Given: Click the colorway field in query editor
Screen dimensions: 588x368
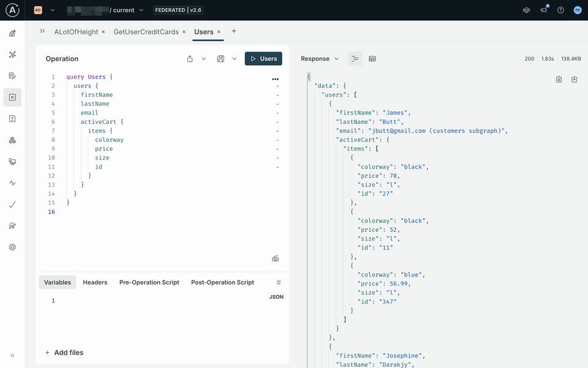Looking at the screenshot, I should 109,140.
